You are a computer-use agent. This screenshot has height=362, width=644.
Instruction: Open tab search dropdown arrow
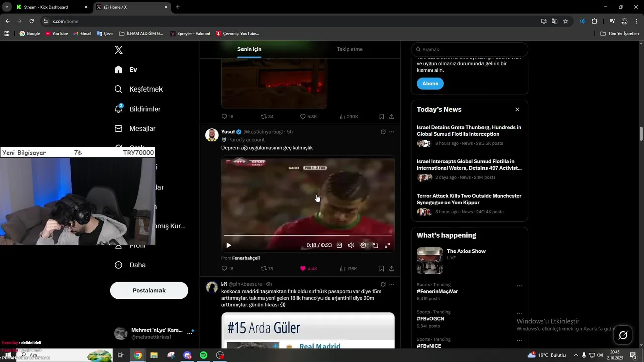[7, 7]
